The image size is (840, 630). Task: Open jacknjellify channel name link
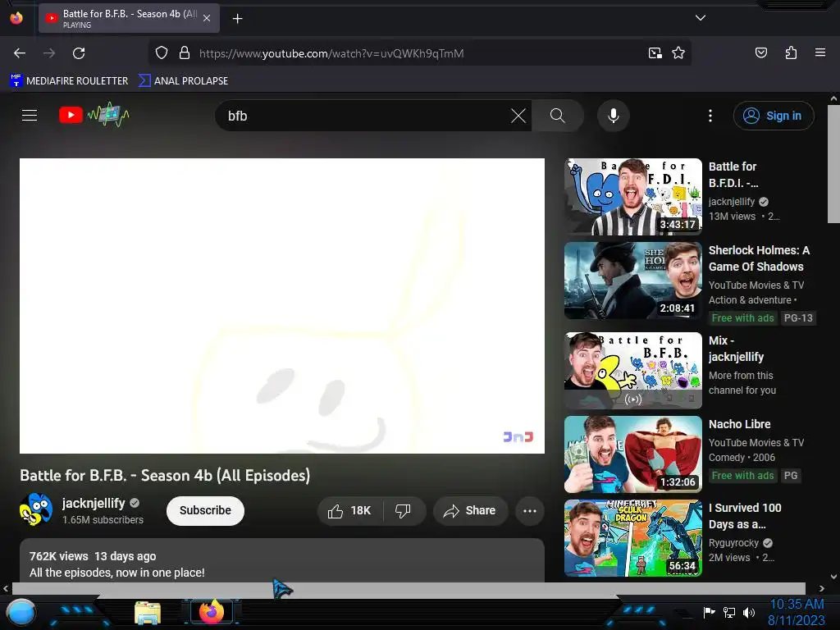point(94,503)
